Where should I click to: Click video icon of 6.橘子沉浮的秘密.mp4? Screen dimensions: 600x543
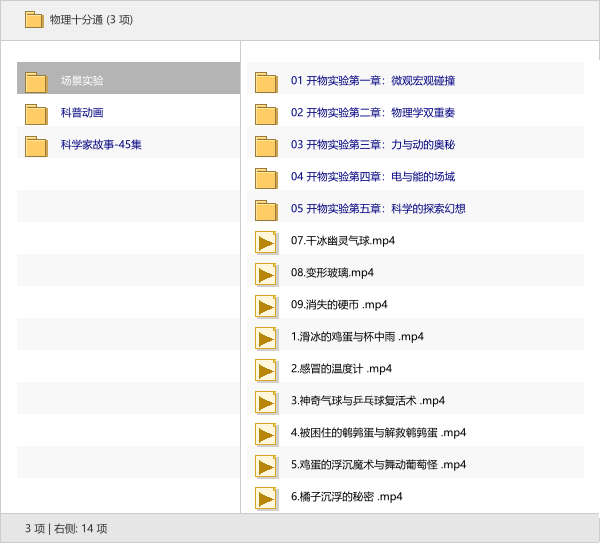point(265,498)
